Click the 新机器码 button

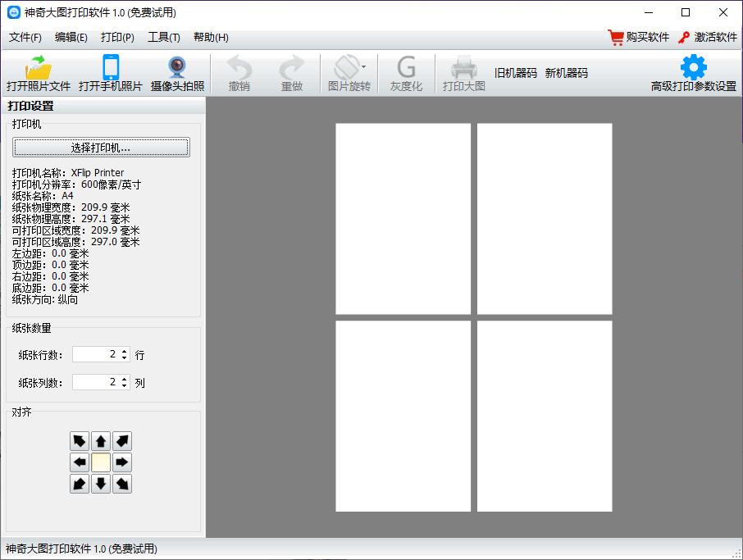566,73
